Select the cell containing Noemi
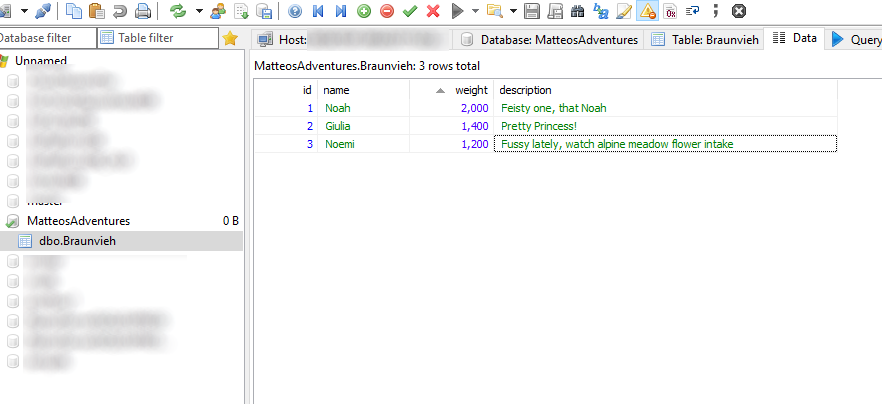Screen dimensions: 882x404 click(363, 144)
